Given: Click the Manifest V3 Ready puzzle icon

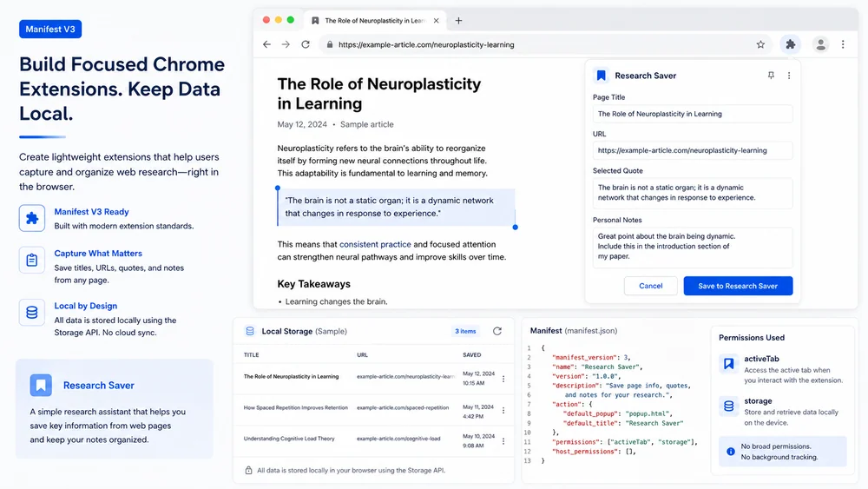Looking at the screenshot, I should pos(32,218).
